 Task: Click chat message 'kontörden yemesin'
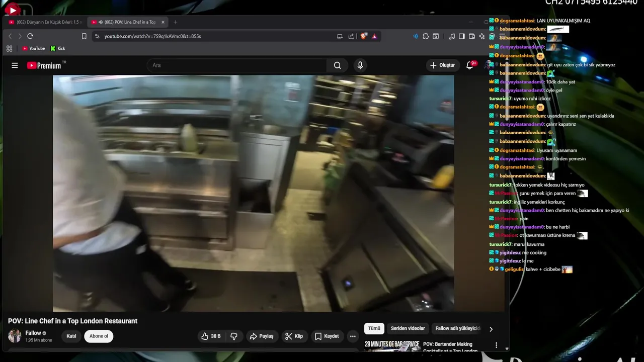[566, 159]
